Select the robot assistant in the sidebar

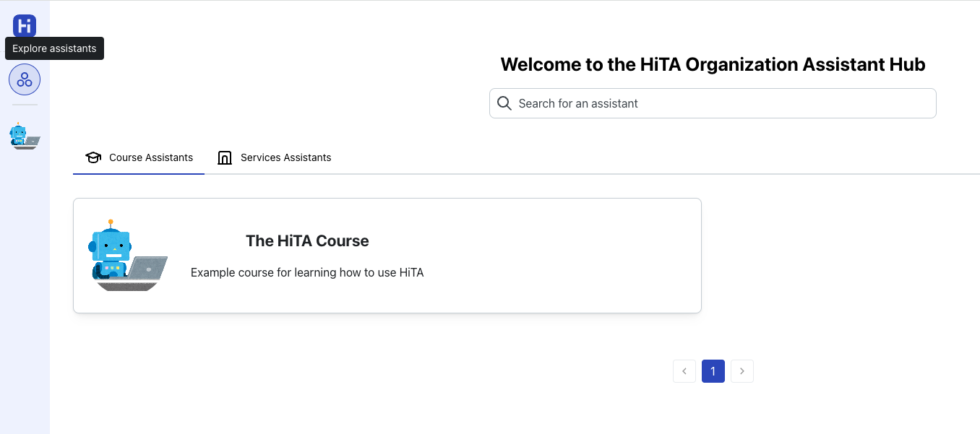coord(25,136)
